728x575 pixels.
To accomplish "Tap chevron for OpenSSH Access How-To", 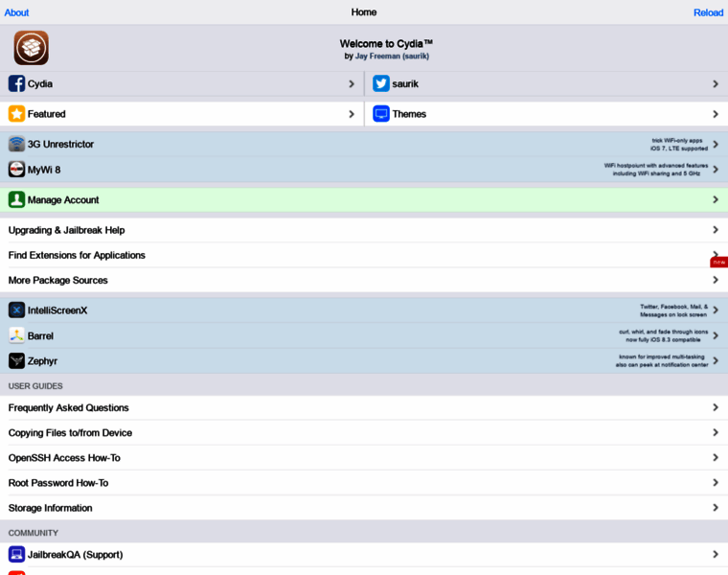I will click(716, 457).
